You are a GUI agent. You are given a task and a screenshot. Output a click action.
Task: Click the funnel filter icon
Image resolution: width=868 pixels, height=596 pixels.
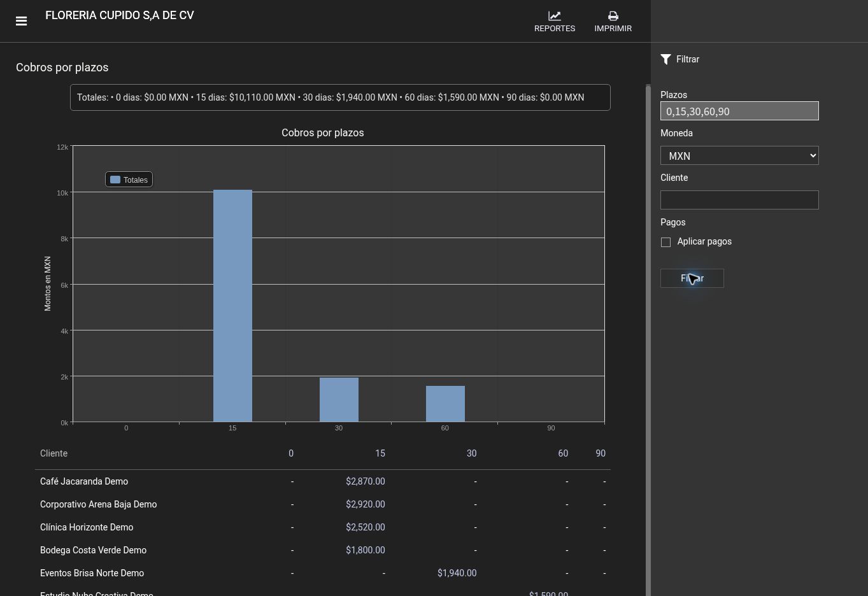pos(666,59)
